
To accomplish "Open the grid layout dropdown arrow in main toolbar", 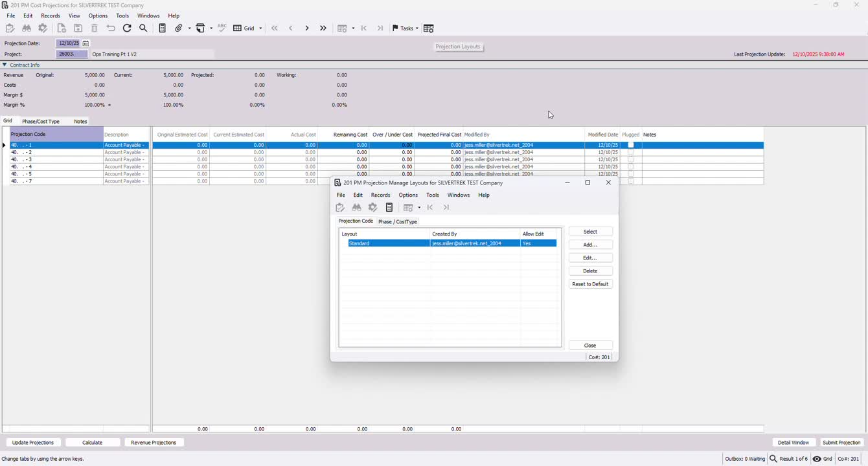I will (353, 28).
